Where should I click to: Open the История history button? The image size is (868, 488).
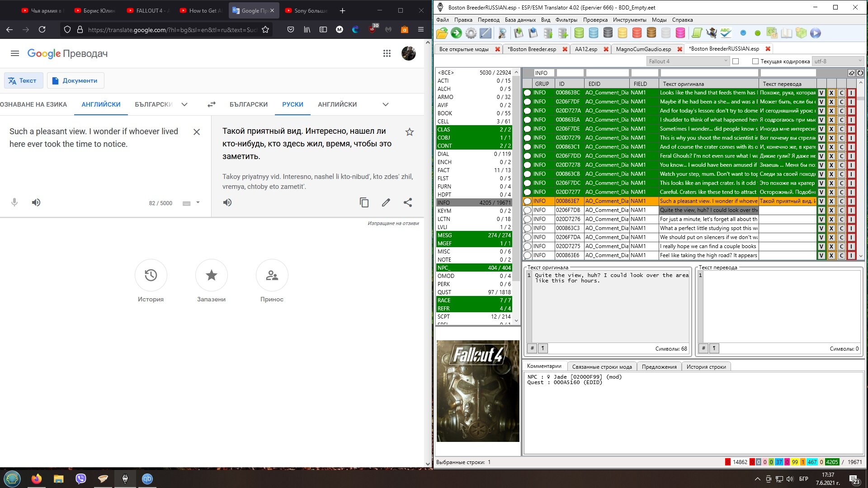point(151,275)
